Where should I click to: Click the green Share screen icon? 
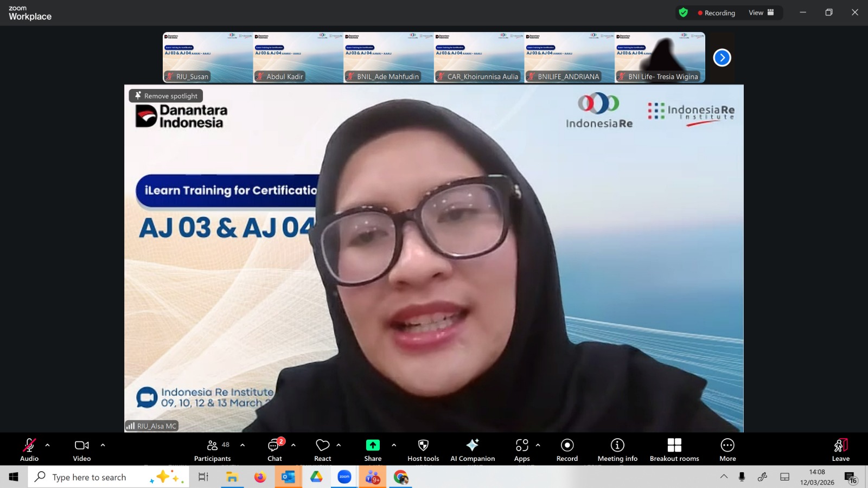(x=373, y=445)
